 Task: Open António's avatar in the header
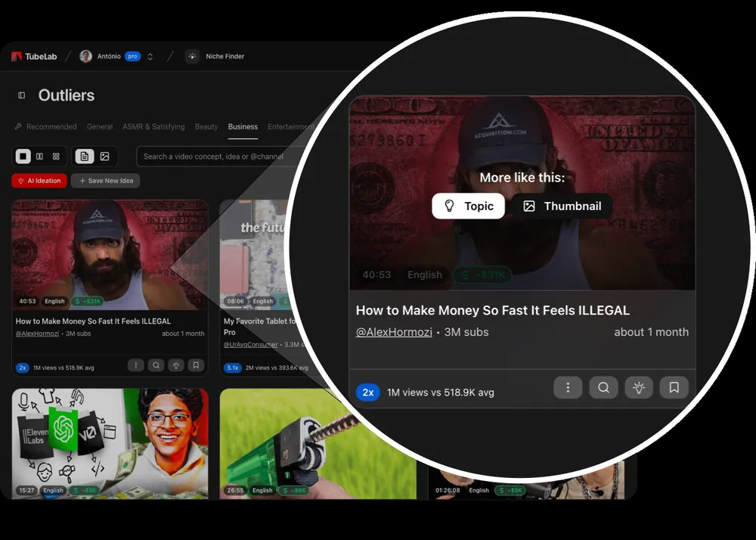tap(86, 57)
